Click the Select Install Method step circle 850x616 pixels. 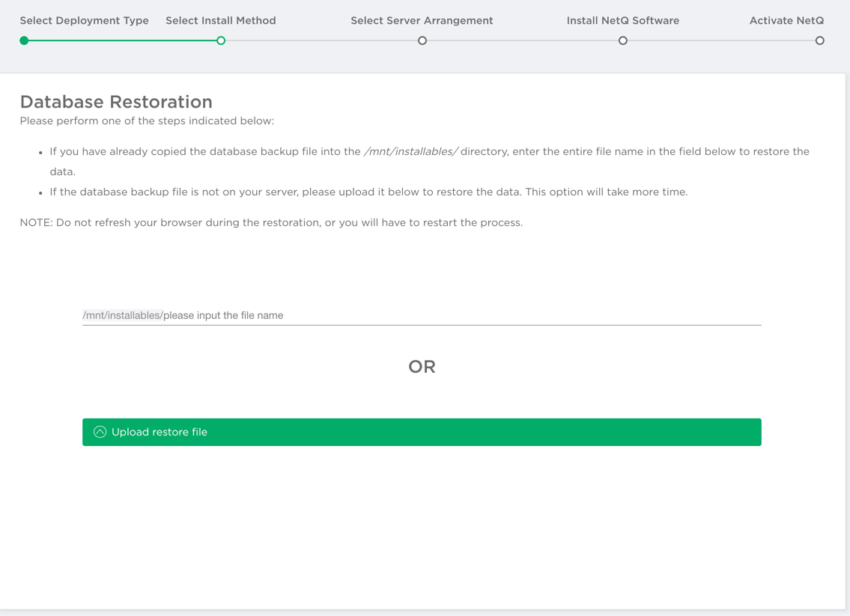point(221,40)
